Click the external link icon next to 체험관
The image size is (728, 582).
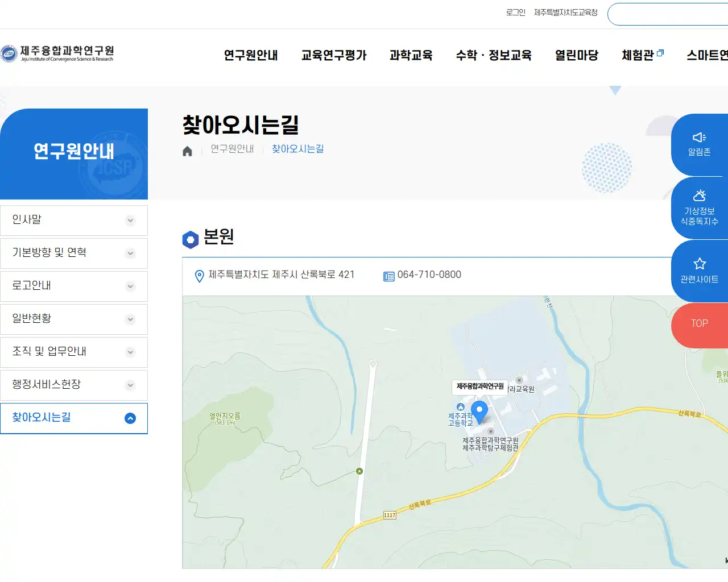point(660,53)
